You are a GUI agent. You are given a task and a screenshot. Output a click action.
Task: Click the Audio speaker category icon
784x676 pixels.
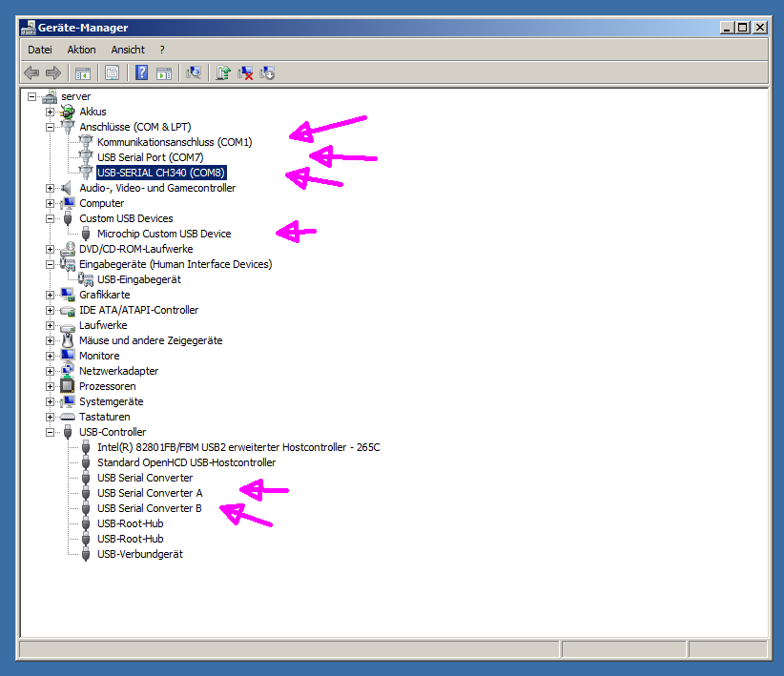tap(66, 188)
